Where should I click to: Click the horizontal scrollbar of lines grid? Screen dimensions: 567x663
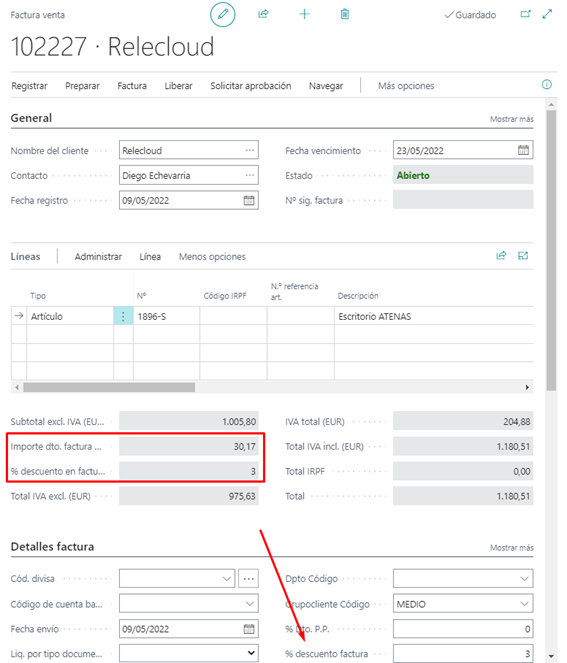tap(109, 387)
